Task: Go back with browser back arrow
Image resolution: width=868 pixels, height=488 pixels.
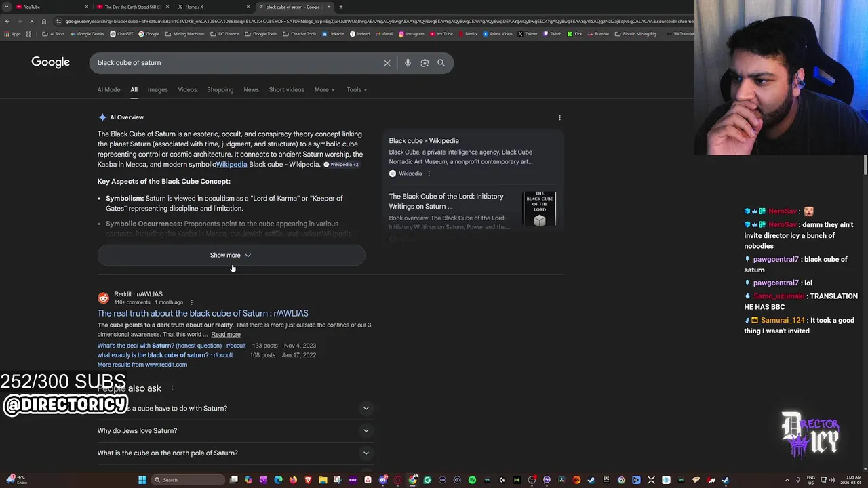Action: point(7,22)
